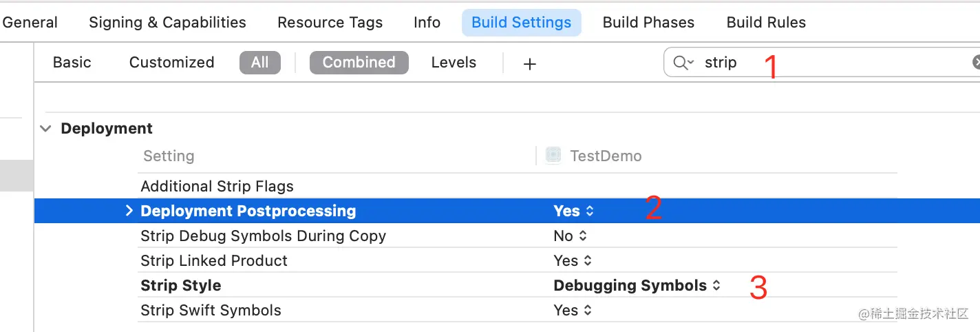Collapse the Deployment section

[45, 129]
